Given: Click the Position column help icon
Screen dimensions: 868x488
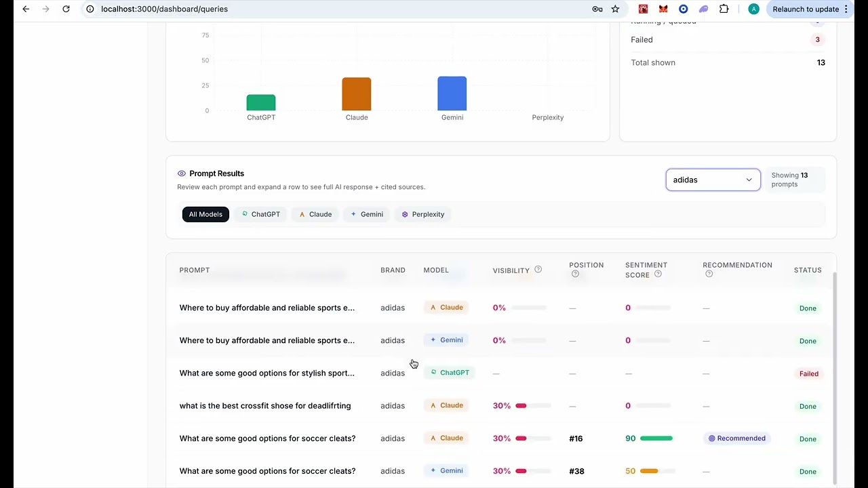Looking at the screenshot, I should [x=575, y=274].
